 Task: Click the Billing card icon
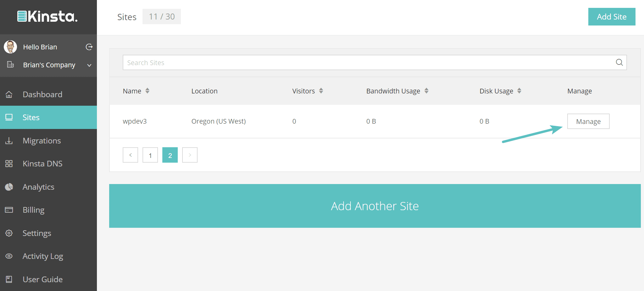tap(9, 210)
